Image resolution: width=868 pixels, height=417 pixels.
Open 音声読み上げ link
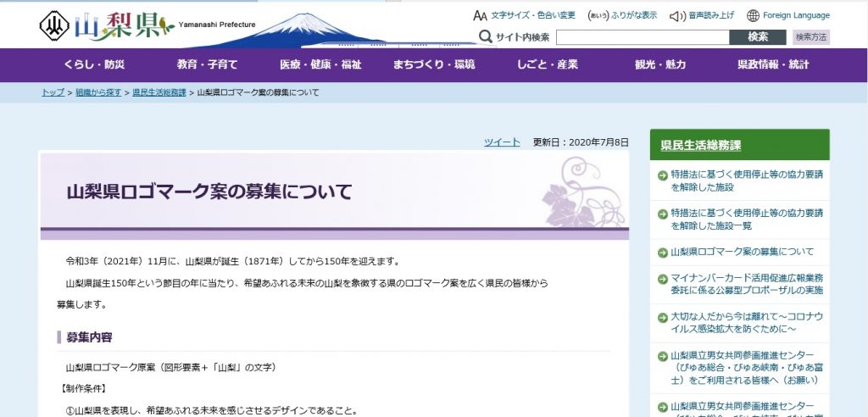pyautogui.click(x=711, y=15)
